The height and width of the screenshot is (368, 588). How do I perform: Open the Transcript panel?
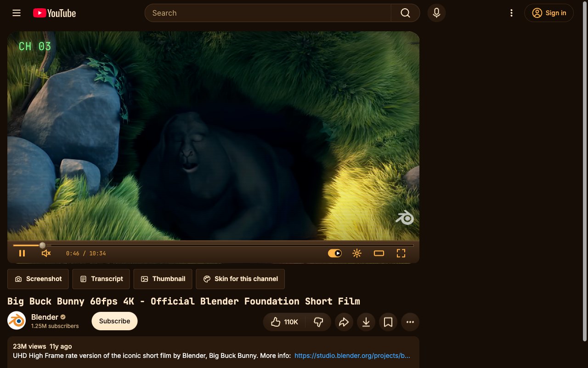pos(101,279)
